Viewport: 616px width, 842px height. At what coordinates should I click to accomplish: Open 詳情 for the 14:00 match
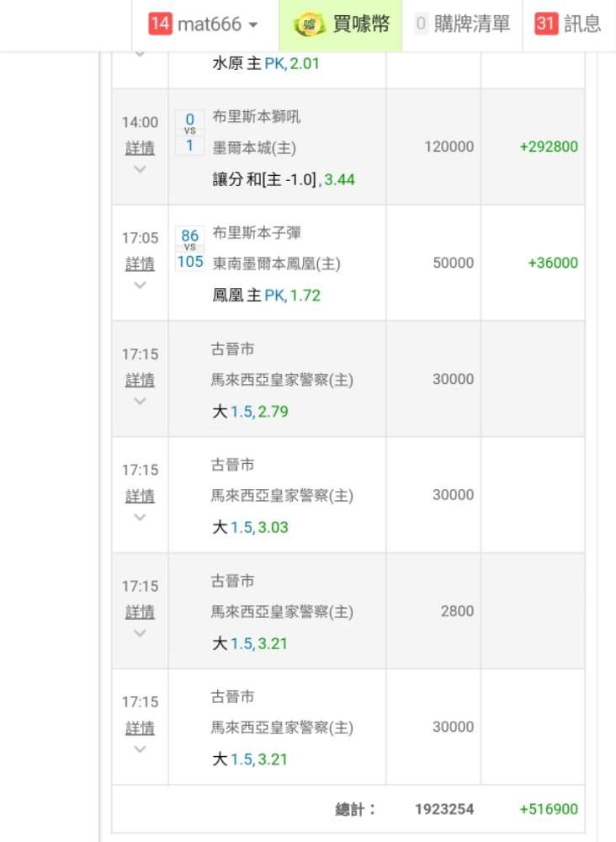coord(140,148)
